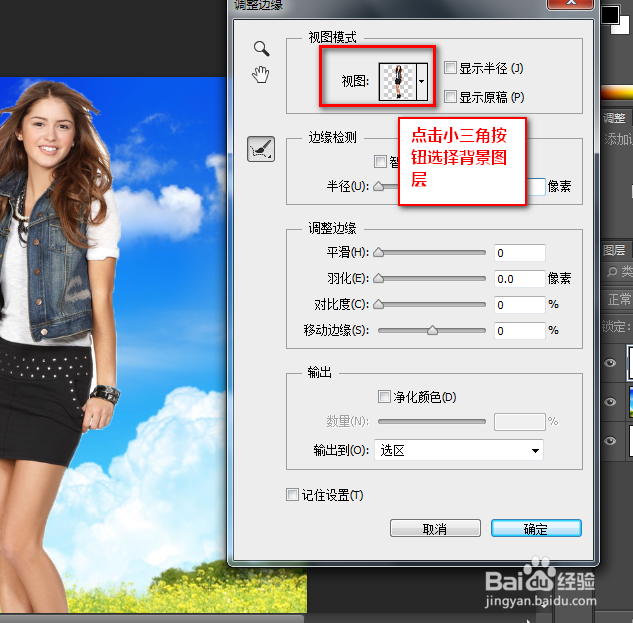Toggle visibility eye of the middle layer

click(610, 402)
